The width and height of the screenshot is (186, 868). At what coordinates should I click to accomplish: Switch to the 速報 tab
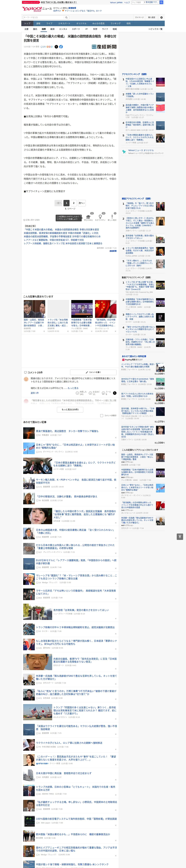coord(38,24)
